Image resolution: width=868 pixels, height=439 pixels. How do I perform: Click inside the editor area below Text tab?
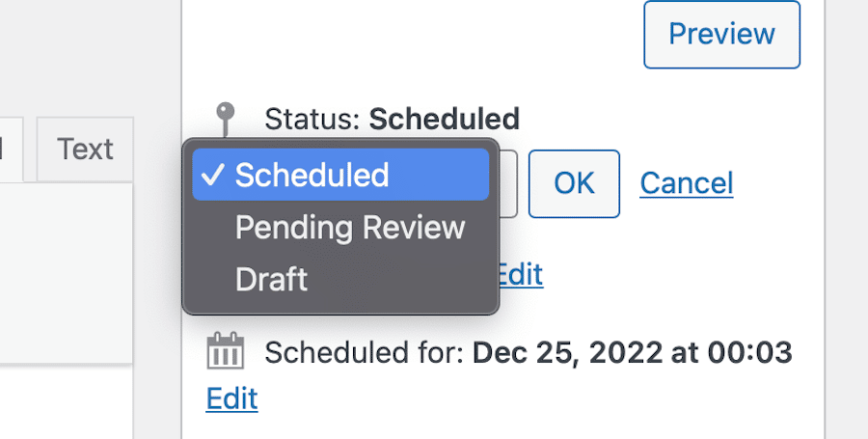click(x=66, y=270)
